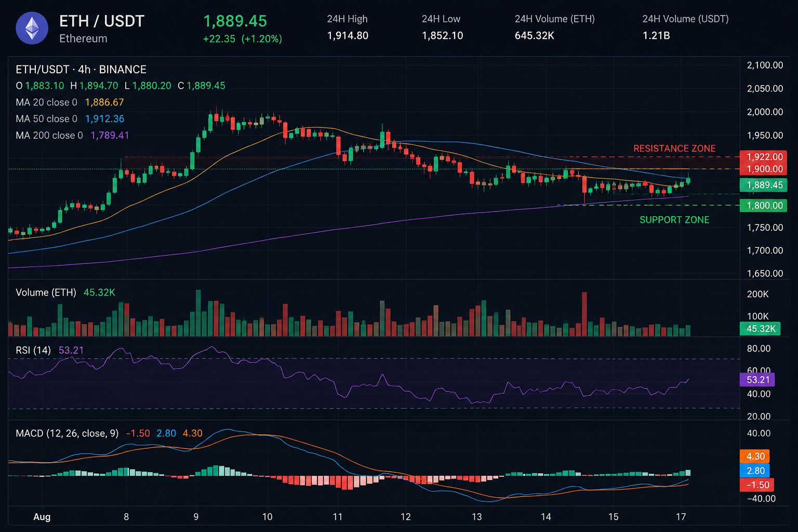Click the blue 2.80 value in MACD legend
The height and width of the screenshot is (532, 798).
(166, 433)
